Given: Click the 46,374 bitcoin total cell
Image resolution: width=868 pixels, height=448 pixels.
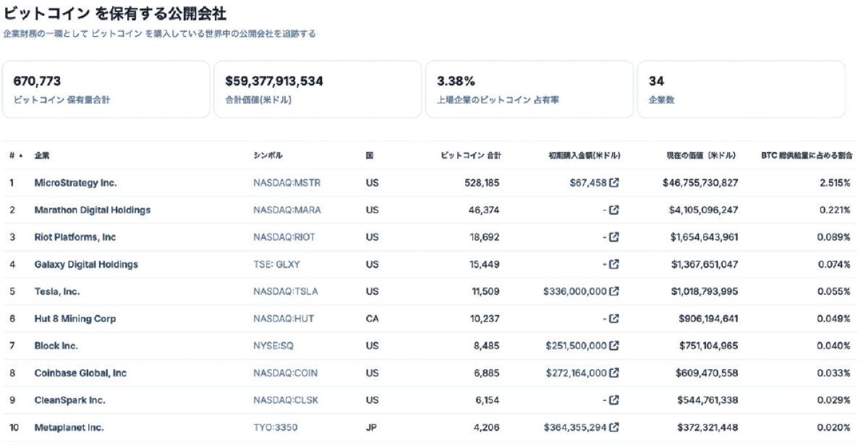Looking at the screenshot, I should (484, 210).
